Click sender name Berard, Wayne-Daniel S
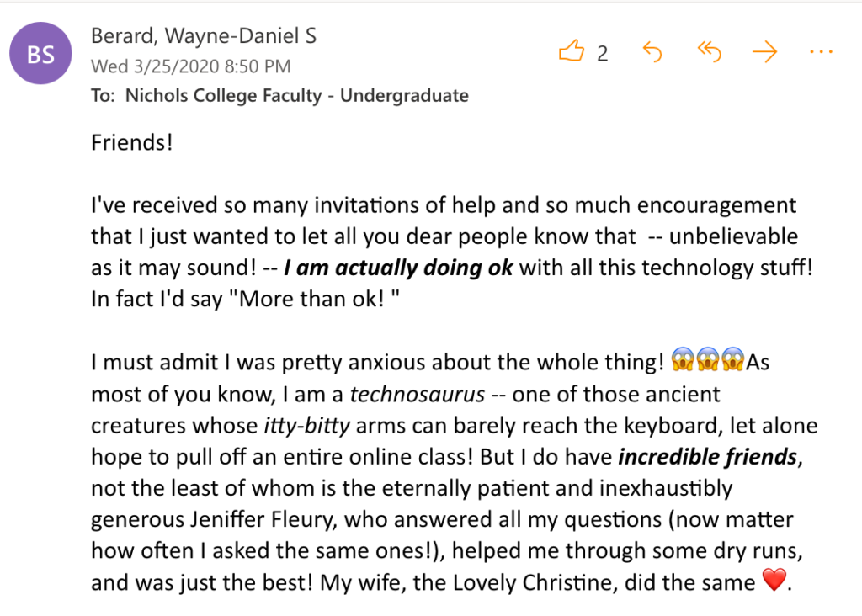This screenshot has width=862, height=616. 203,36
